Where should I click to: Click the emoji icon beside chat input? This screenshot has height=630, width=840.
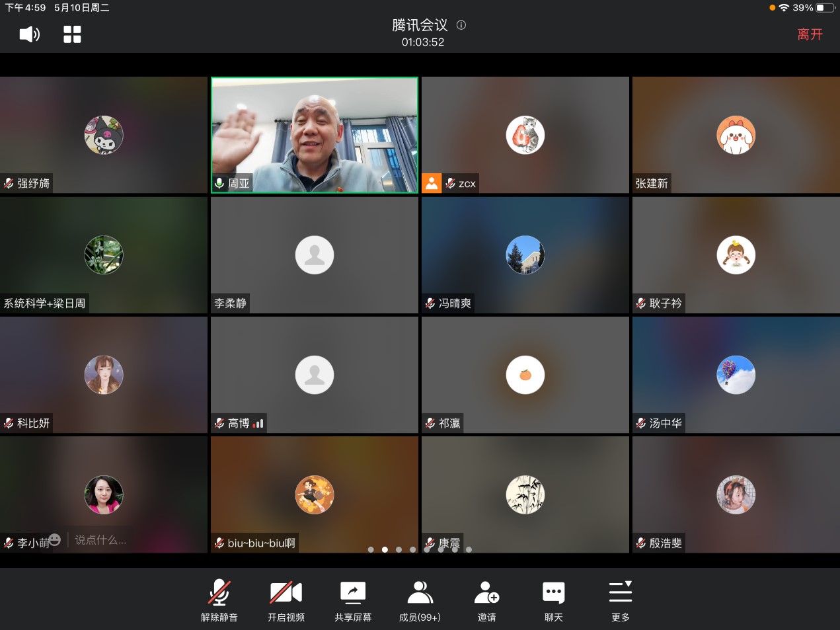pyautogui.click(x=55, y=540)
